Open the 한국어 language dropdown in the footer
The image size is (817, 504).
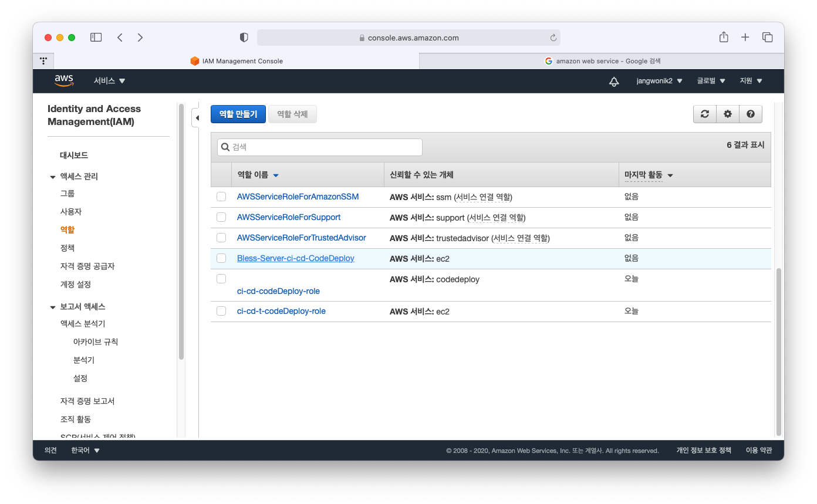coord(86,451)
